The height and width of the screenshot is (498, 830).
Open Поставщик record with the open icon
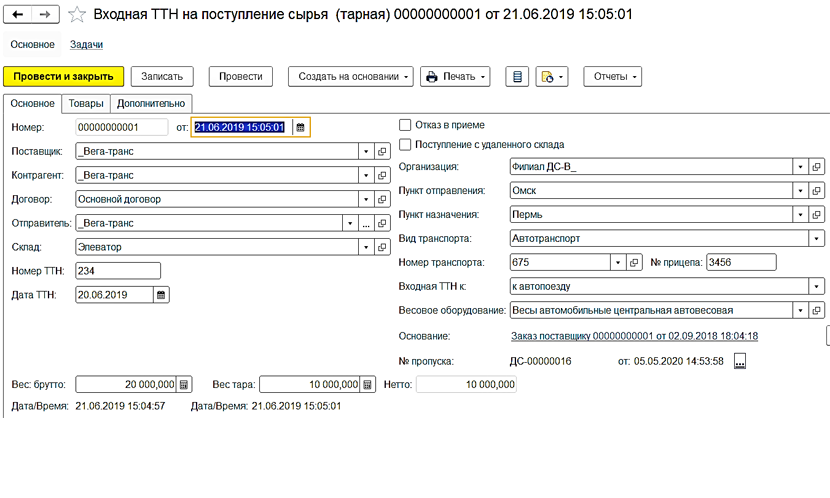(382, 151)
